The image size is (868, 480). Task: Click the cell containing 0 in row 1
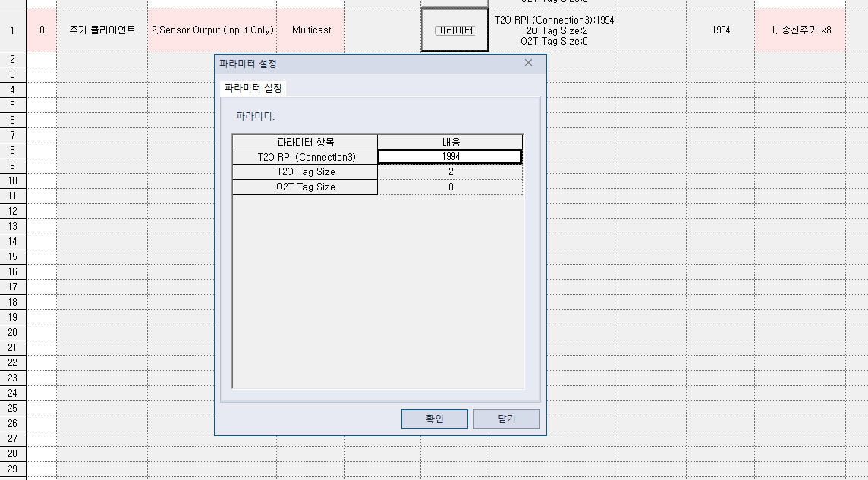click(41, 30)
